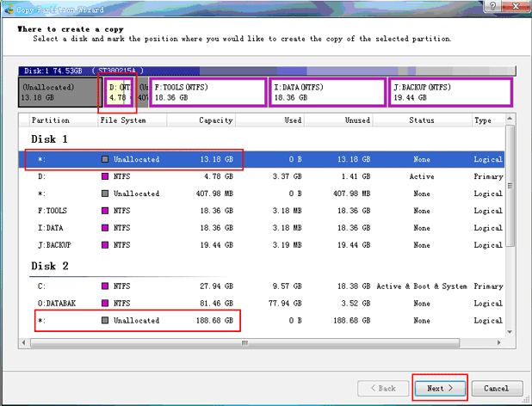532x406 pixels.
Task: Click the 77.94 GB used value for O:DATABAK
Action: (285, 304)
